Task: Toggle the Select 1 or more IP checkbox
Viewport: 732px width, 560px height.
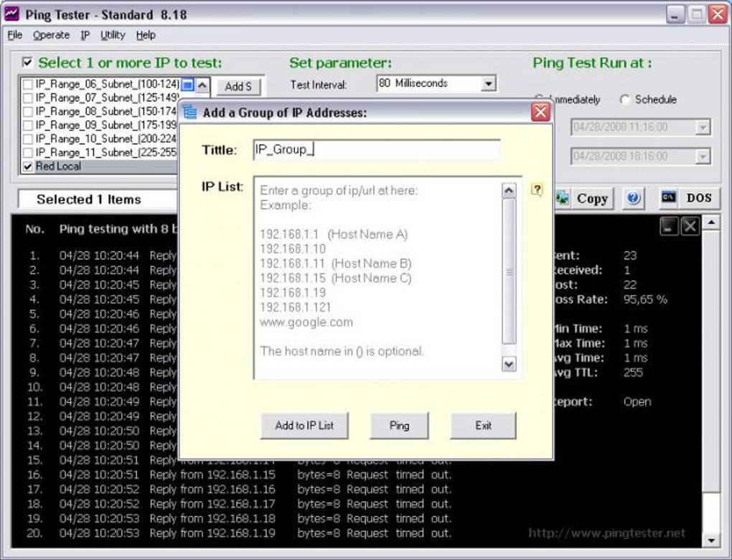Action: [x=27, y=62]
